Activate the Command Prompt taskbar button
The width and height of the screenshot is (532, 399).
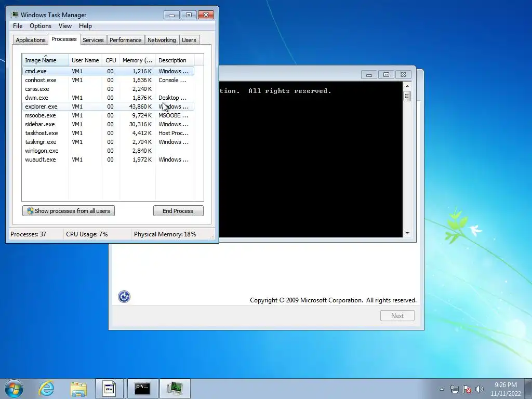click(x=142, y=389)
